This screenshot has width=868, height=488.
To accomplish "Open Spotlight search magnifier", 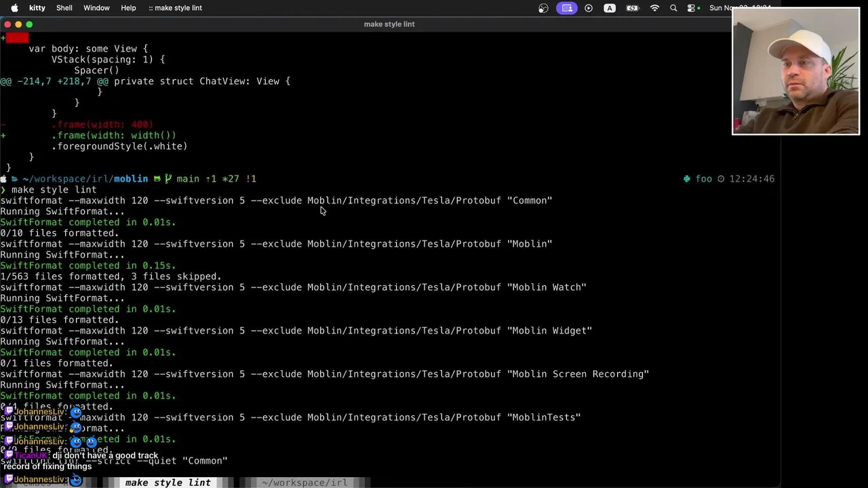I will [673, 8].
